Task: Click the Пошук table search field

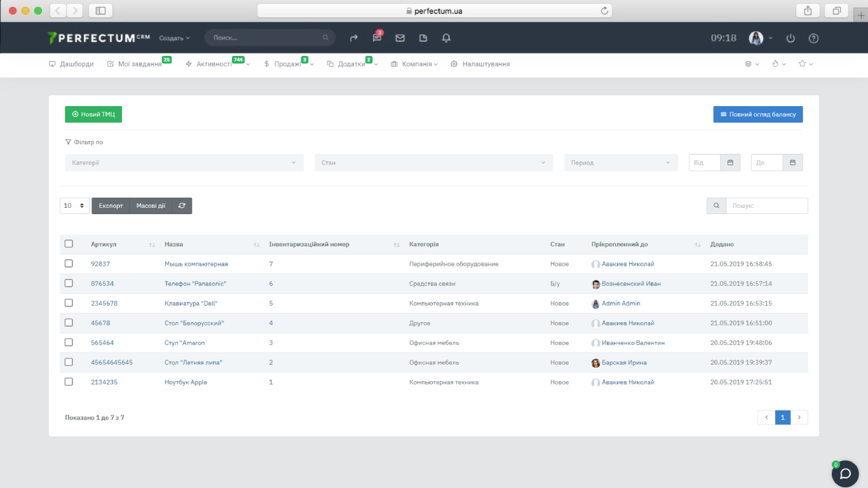Action: [766, 206]
